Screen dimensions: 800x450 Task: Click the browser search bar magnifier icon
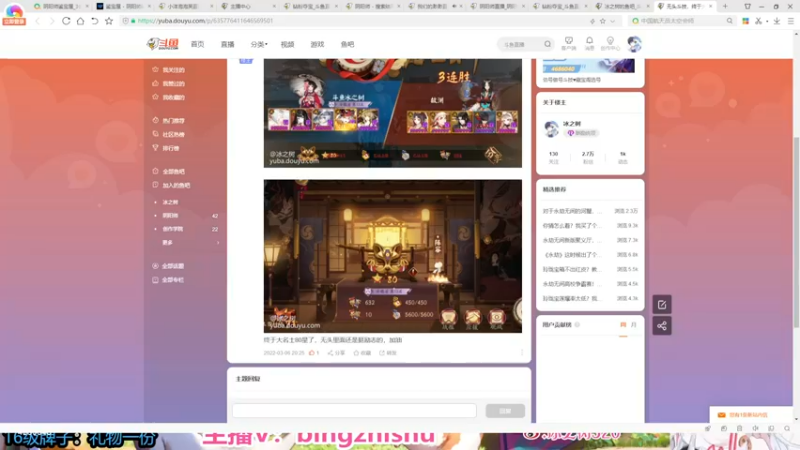730,21
